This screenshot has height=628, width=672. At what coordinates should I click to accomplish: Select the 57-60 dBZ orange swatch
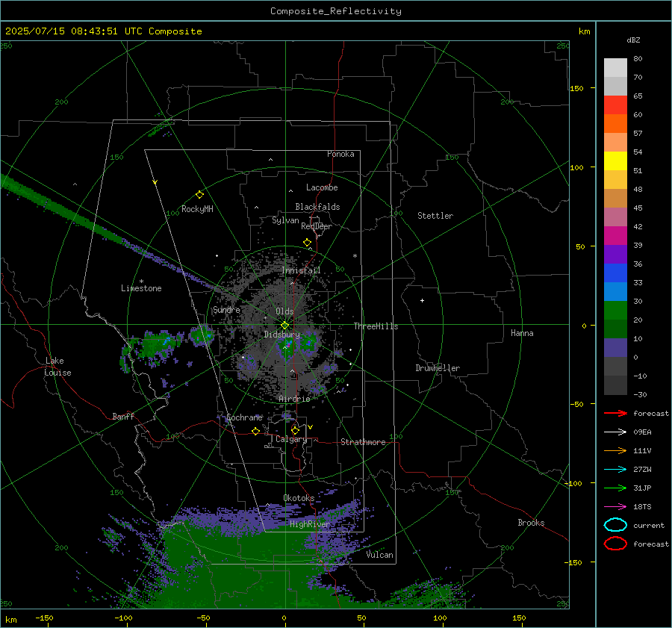pyautogui.click(x=615, y=123)
